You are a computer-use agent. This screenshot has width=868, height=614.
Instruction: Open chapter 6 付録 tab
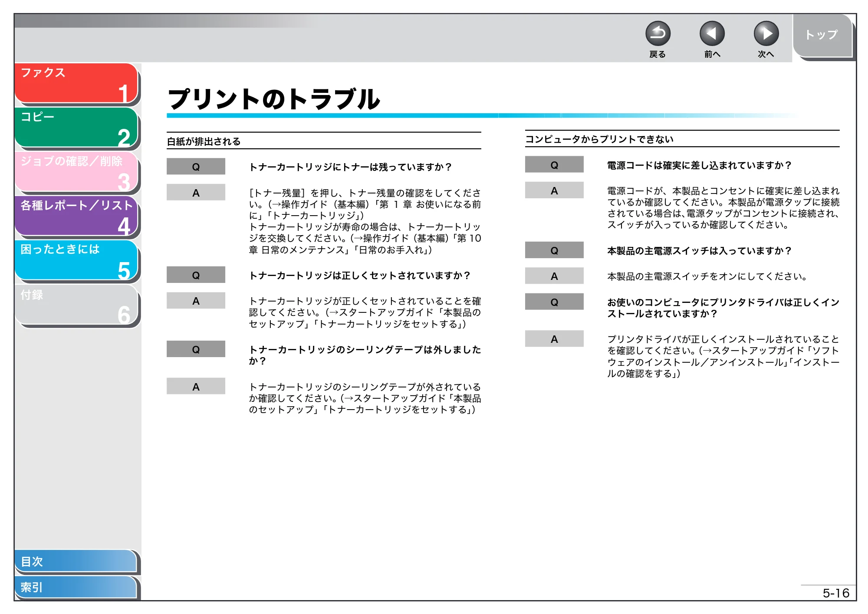76,304
